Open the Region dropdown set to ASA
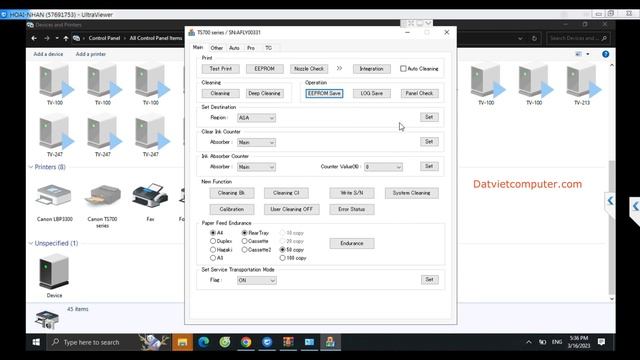This screenshot has width=640, height=360. click(x=256, y=118)
